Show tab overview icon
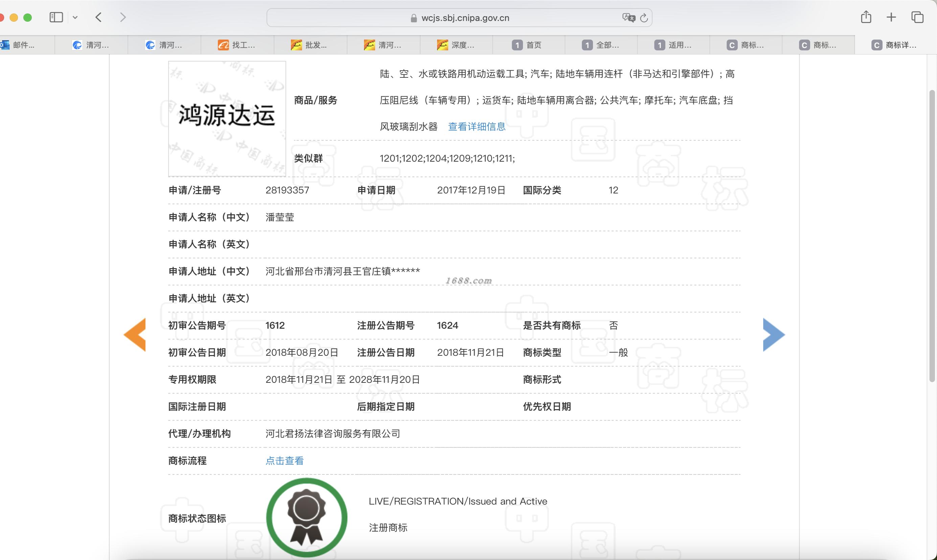The width and height of the screenshot is (937, 560). (x=917, y=17)
